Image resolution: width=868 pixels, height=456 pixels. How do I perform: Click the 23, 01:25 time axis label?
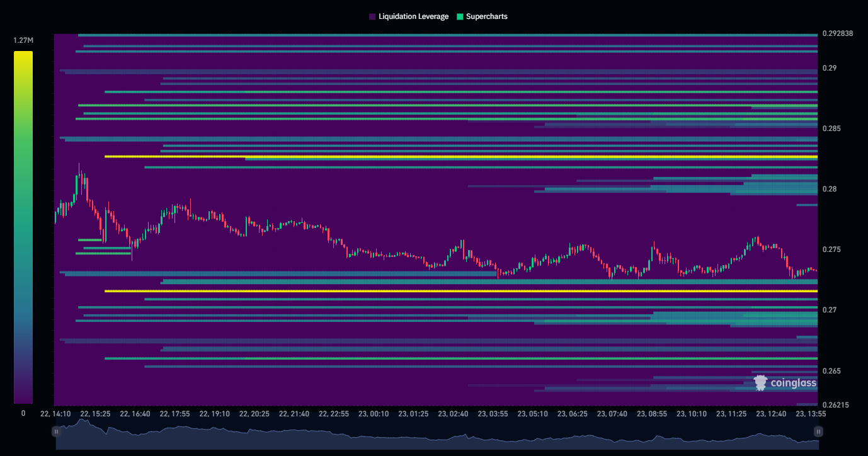click(413, 414)
